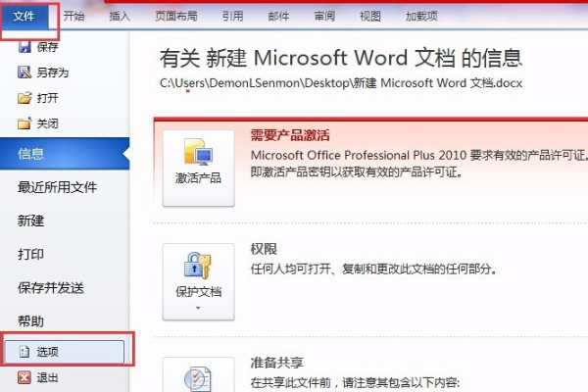Click the Close (关闭) label
The width and height of the screenshot is (588, 392).
coord(48,123)
